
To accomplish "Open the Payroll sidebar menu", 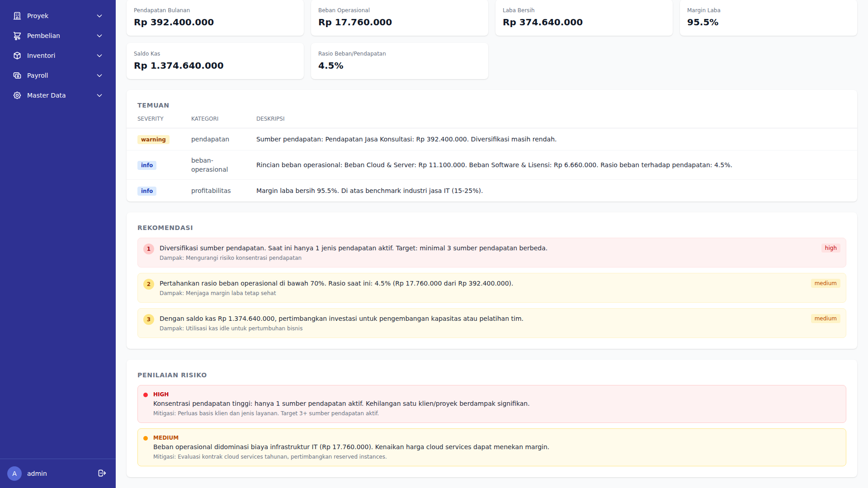I will pos(38,75).
